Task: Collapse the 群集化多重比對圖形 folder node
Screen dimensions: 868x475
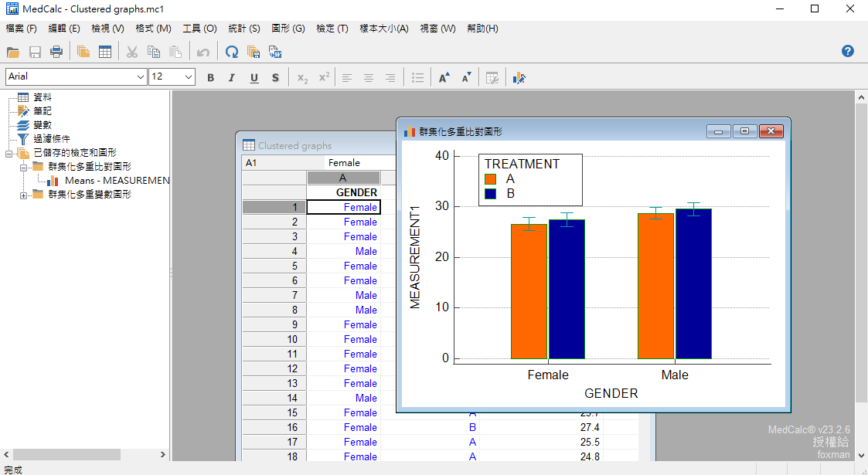Action: (23, 167)
